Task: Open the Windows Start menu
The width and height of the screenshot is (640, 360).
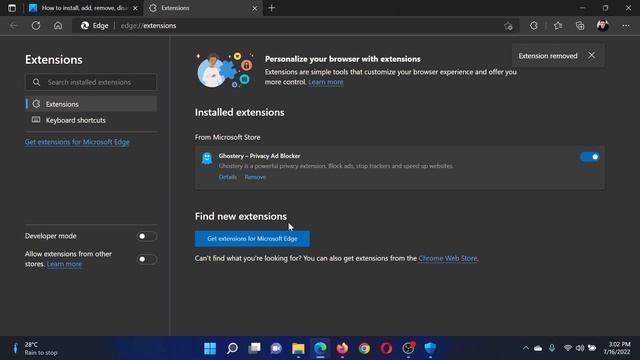Action: point(210,348)
